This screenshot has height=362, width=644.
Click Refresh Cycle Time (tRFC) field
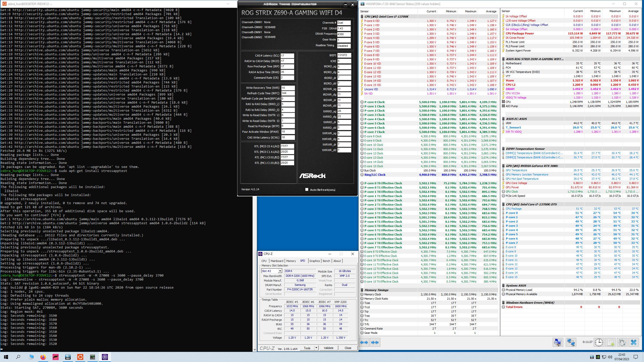tap(288, 93)
